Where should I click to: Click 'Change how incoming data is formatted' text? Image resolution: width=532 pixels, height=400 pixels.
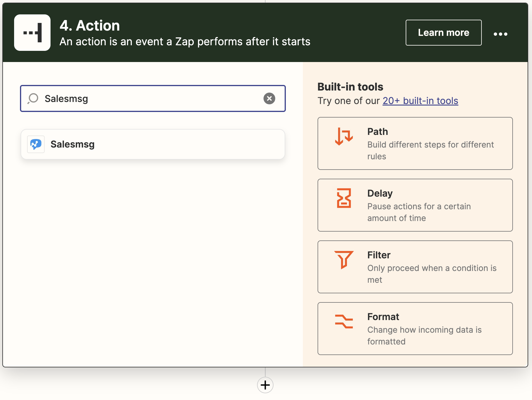tap(424, 336)
